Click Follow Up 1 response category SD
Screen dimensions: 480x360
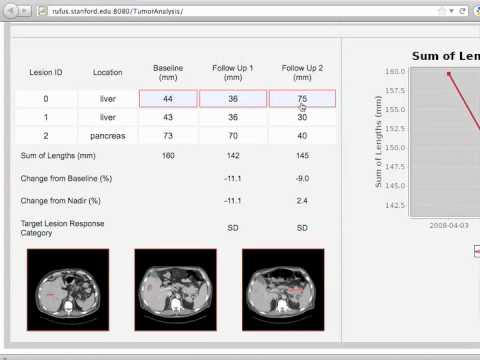[233, 228]
